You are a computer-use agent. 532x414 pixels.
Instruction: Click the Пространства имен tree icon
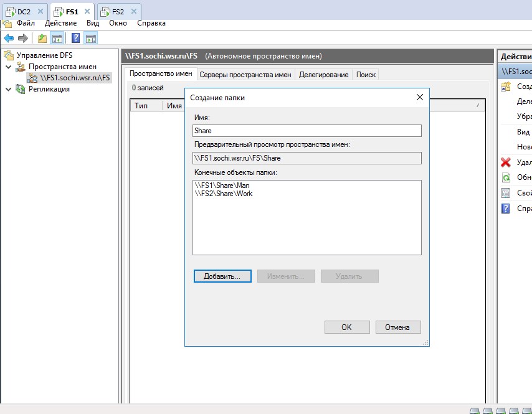[21, 67]
